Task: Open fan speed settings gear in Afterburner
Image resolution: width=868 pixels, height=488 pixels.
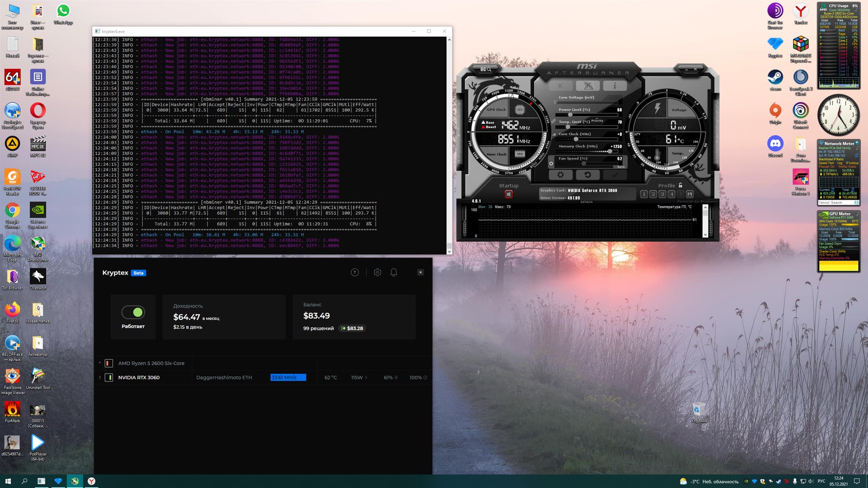Action: pos(551,164)
